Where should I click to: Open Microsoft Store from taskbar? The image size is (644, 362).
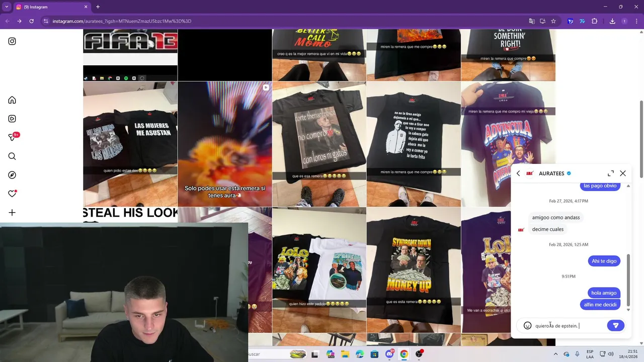tap(374, 354)
